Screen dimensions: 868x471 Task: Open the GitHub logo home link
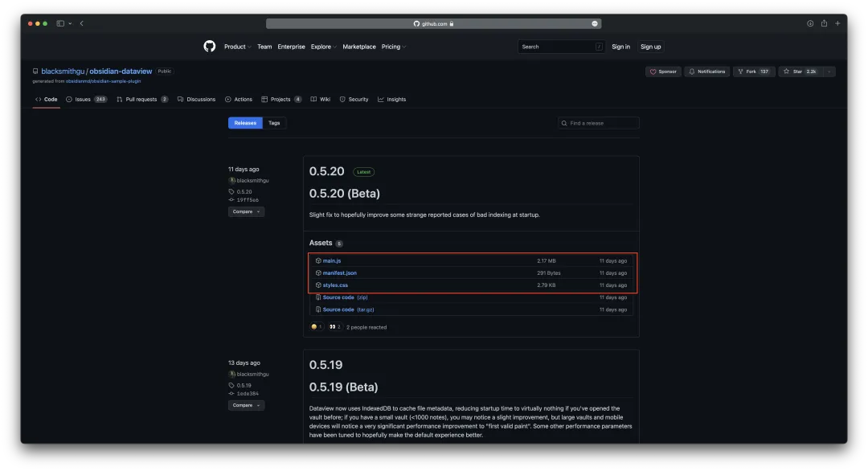[x=209, y=47]
